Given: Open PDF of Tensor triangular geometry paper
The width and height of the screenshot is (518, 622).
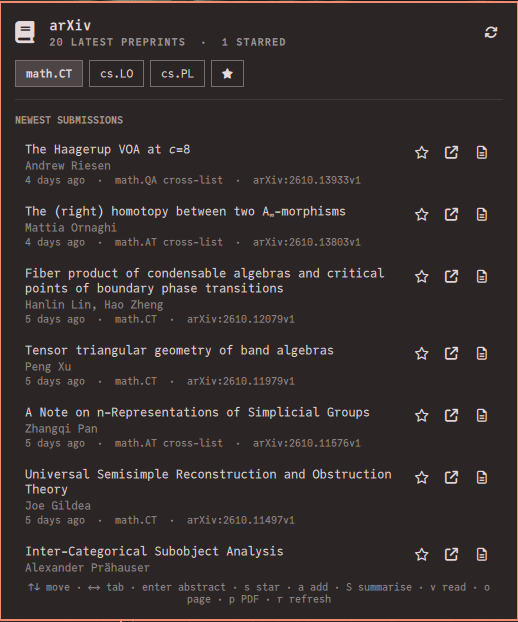Looking at the screenshot, I should 482,353.
